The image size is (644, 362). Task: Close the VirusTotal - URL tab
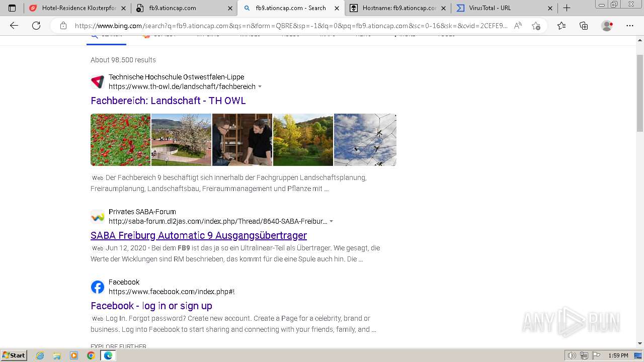coord(550,8)
